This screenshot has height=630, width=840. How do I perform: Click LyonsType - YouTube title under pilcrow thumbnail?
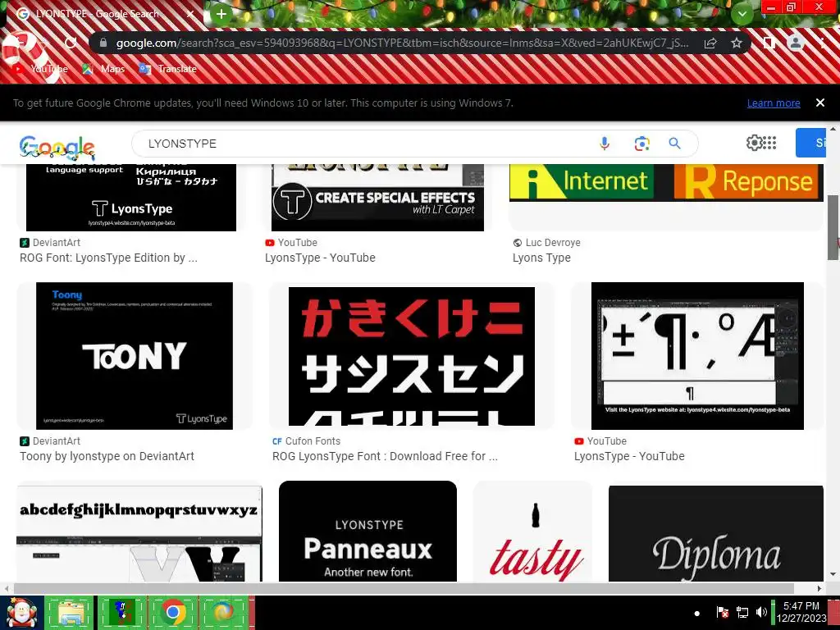[629, 456]
